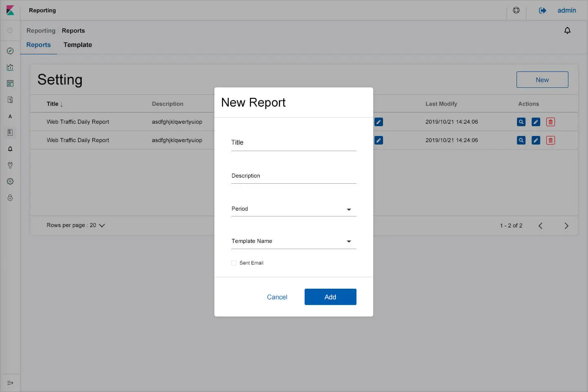588x392 pixels.
Task: Open the Visualize chart icon in sidebar
Action: 10,67
